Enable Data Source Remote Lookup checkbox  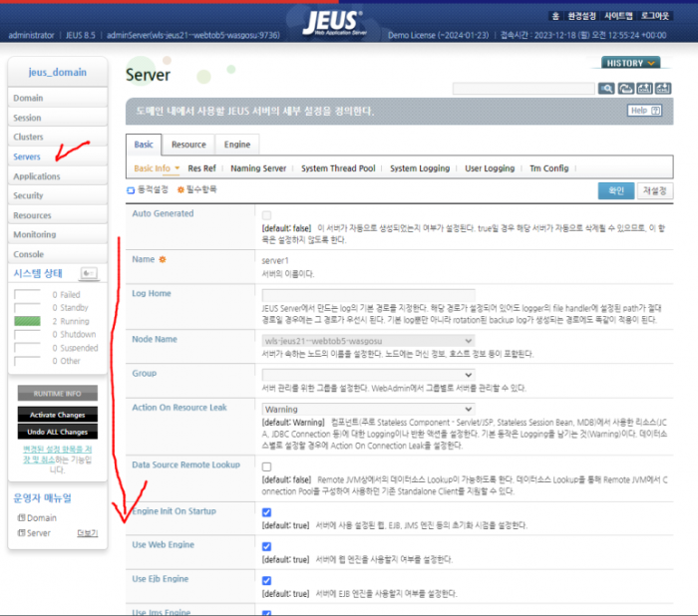tap(266, 466)
